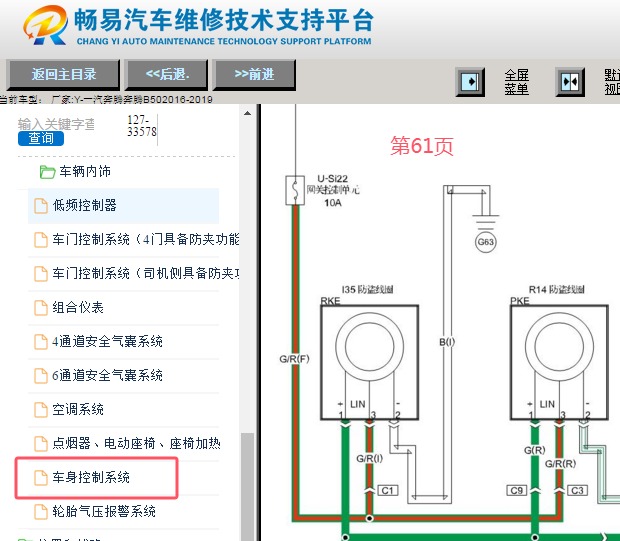Open the 轮胎气压报警系统 entry

[x=104, y=512]
